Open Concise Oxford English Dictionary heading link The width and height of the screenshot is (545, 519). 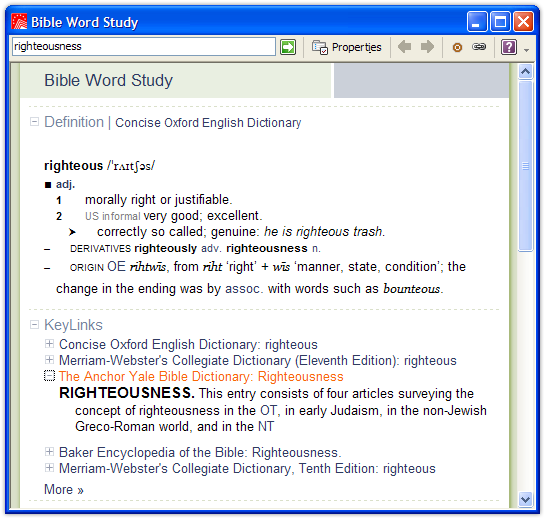208,123
